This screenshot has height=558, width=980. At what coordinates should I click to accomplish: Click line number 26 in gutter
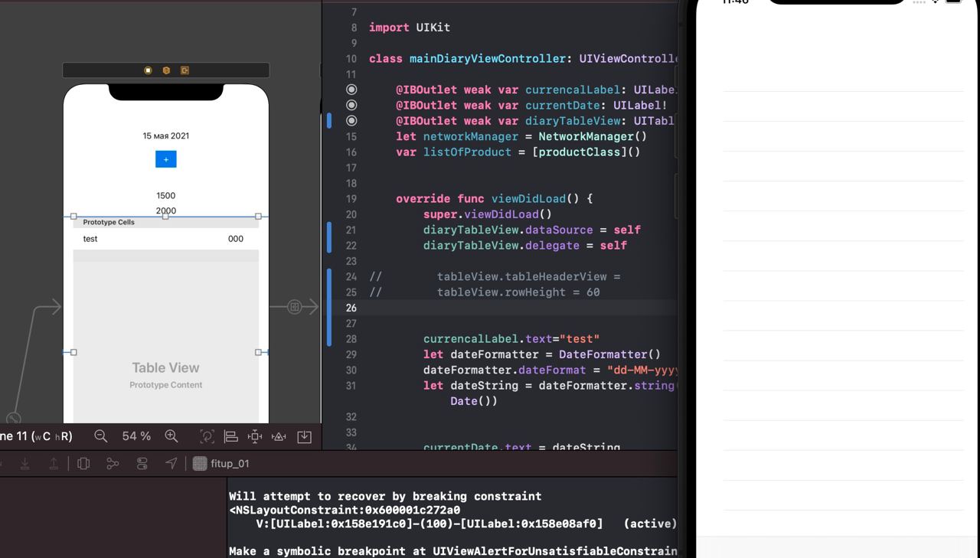351,308
